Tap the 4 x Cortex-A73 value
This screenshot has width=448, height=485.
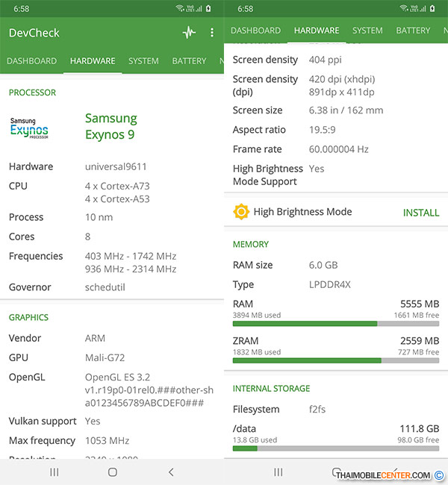pyautogui.click(x=117, y=186)
